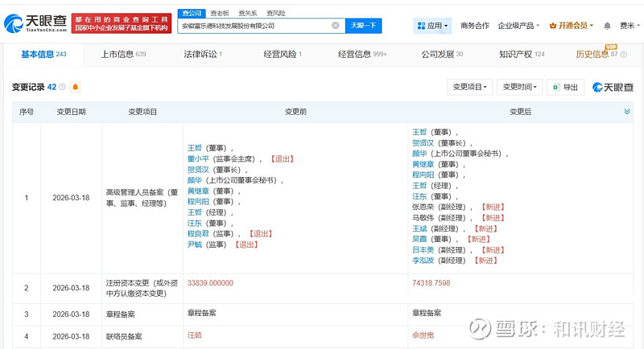Click the 变更后 column header
This screenshot has height=349, width=644.
click(520, 112)
